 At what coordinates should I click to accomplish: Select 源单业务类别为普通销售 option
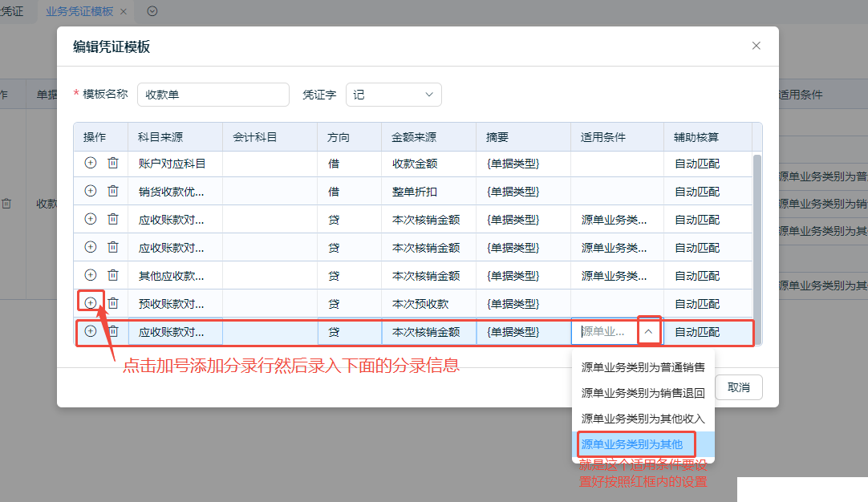point(643,367)
